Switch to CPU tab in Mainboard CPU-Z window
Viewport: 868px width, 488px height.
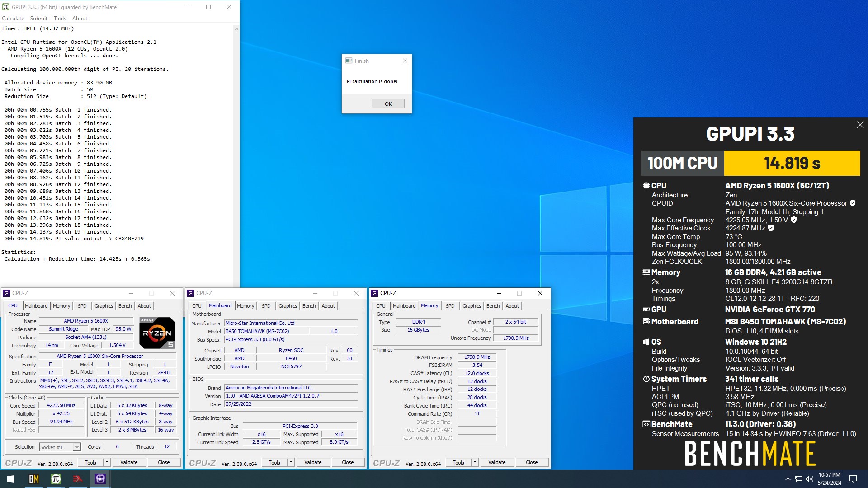[x=197, y=306]
